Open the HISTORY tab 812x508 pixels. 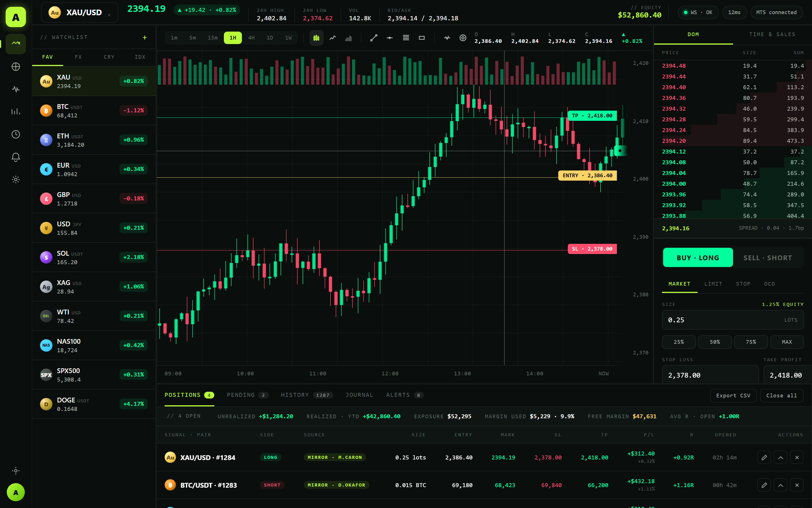point(307,395)
